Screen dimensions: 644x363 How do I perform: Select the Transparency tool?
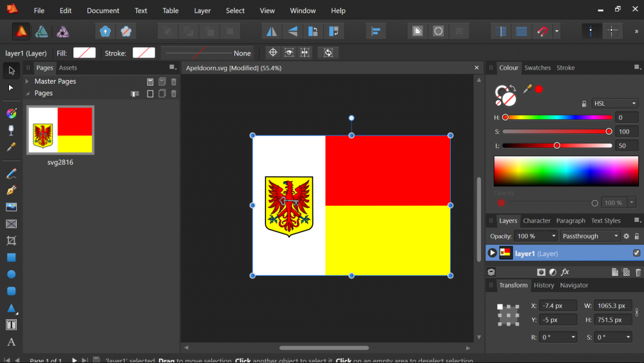11,130
